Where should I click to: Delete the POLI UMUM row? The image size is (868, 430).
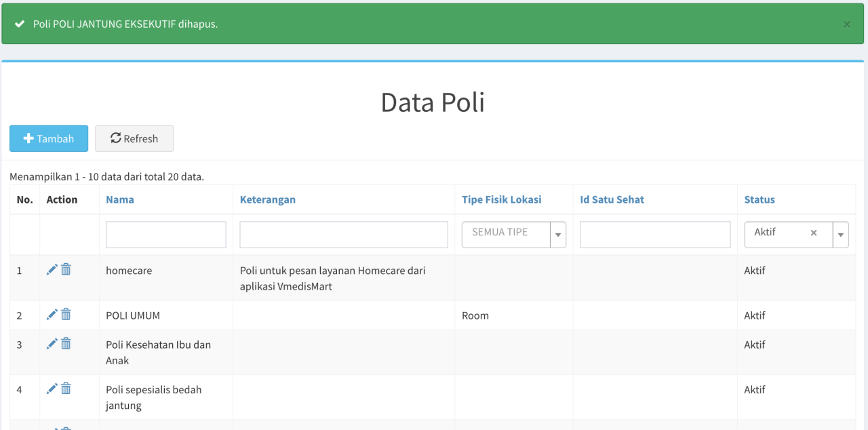coord(66,315)
